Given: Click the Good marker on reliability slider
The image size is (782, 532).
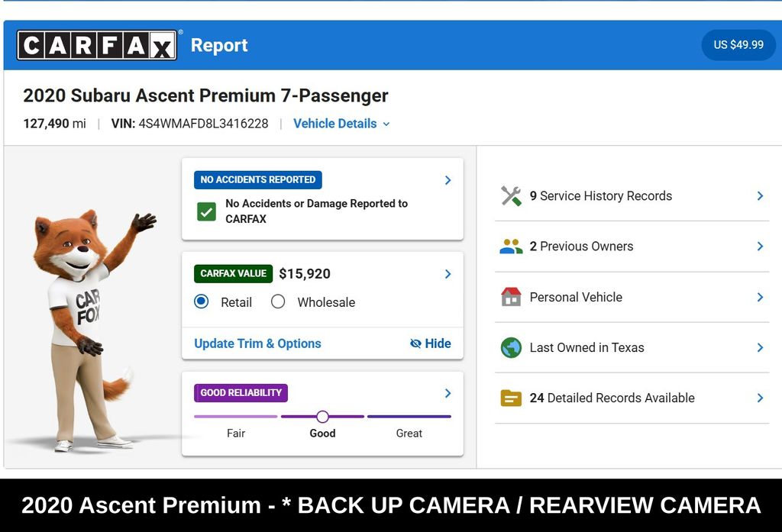Looking at the screenshot, I should pyautogui.click(x=323, y=416).
